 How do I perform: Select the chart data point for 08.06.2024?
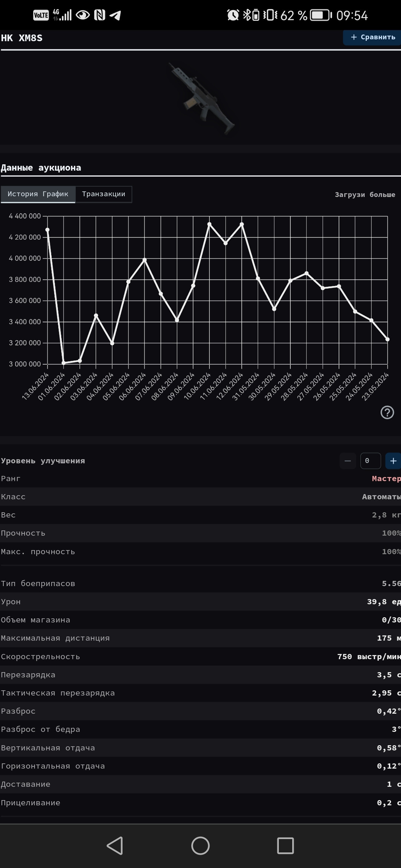click(177, 320)
